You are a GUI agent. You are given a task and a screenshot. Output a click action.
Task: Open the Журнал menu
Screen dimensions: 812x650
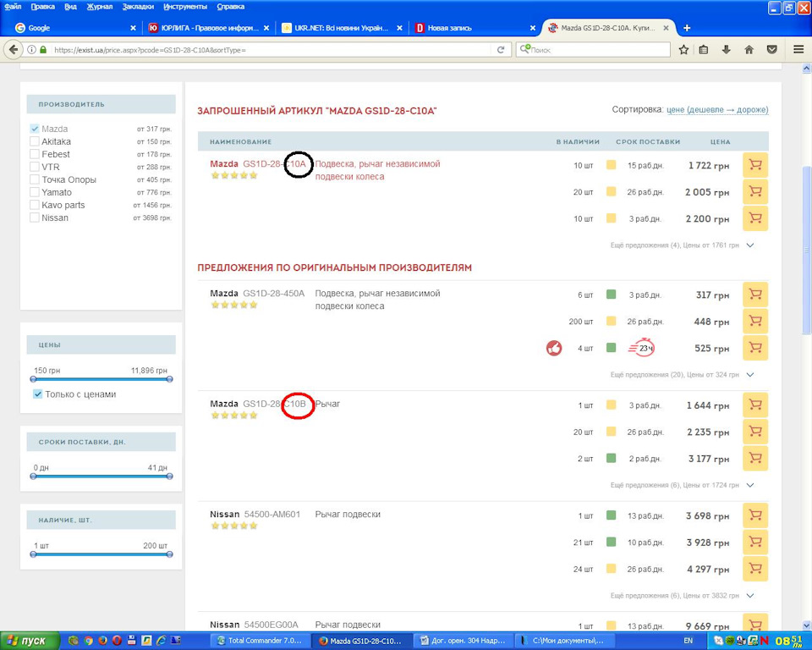click(100, 7)
